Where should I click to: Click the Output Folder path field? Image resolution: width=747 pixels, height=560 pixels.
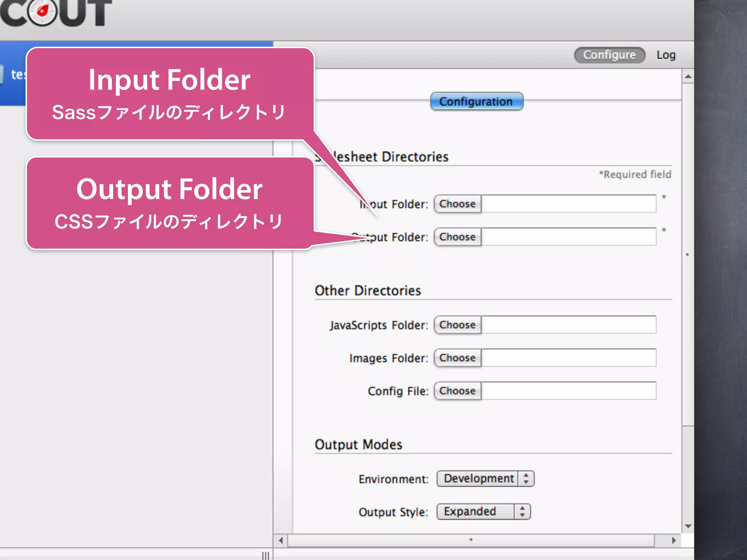tap(569, 237)
